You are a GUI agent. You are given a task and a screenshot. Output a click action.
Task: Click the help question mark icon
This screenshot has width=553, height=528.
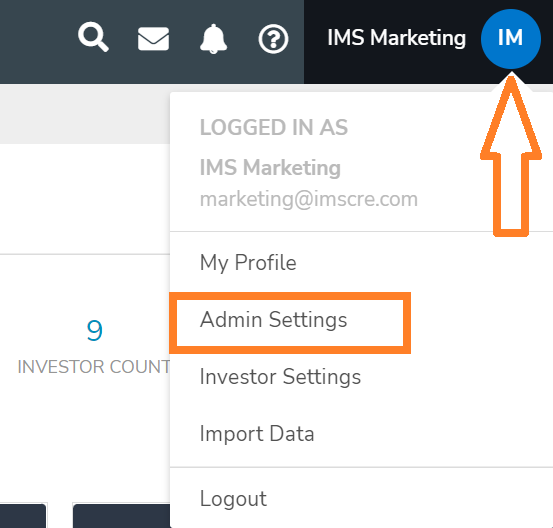click(x=273, y=39)
